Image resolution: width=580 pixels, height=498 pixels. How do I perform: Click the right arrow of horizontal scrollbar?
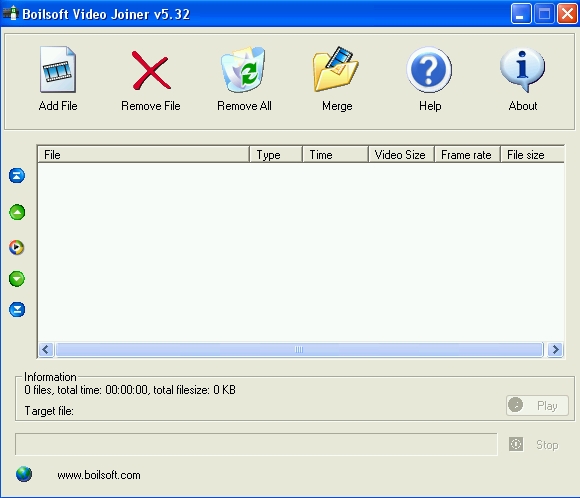pyautogui.click(x=555, y=349)
